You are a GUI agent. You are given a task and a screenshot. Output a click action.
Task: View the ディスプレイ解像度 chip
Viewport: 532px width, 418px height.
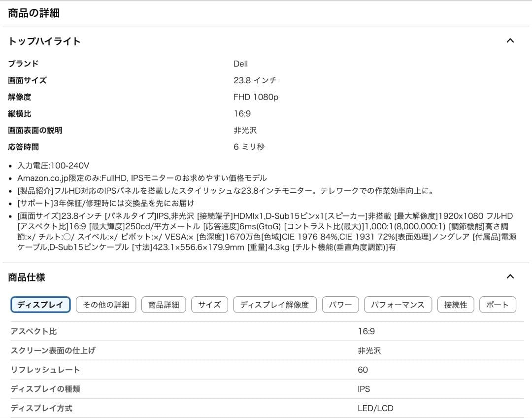275,305
